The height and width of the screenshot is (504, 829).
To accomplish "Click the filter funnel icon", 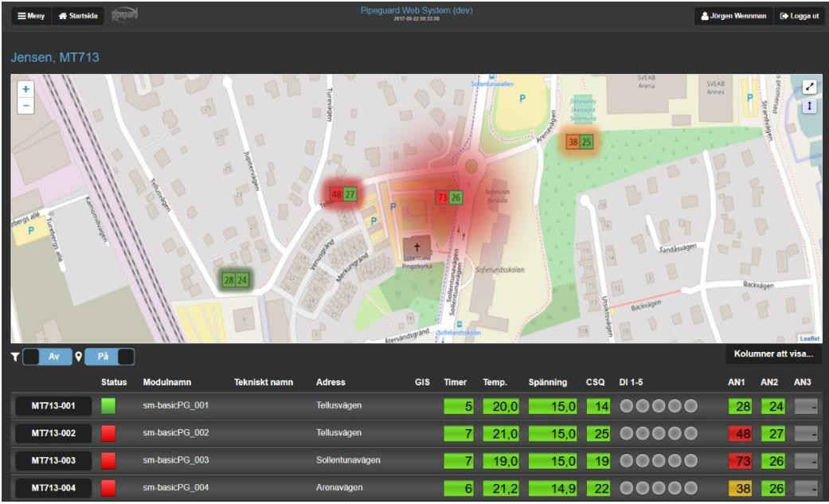I will [15, 357].
